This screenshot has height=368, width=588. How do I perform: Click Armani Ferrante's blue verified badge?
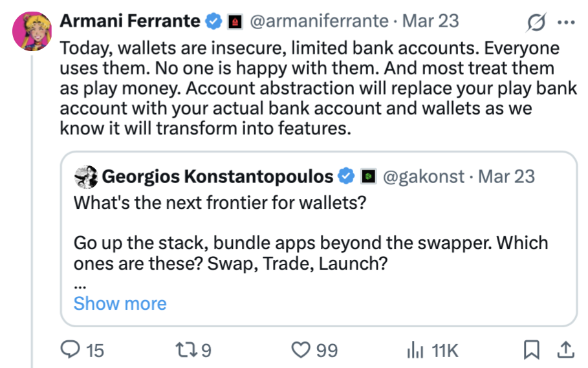coord(213,21)
